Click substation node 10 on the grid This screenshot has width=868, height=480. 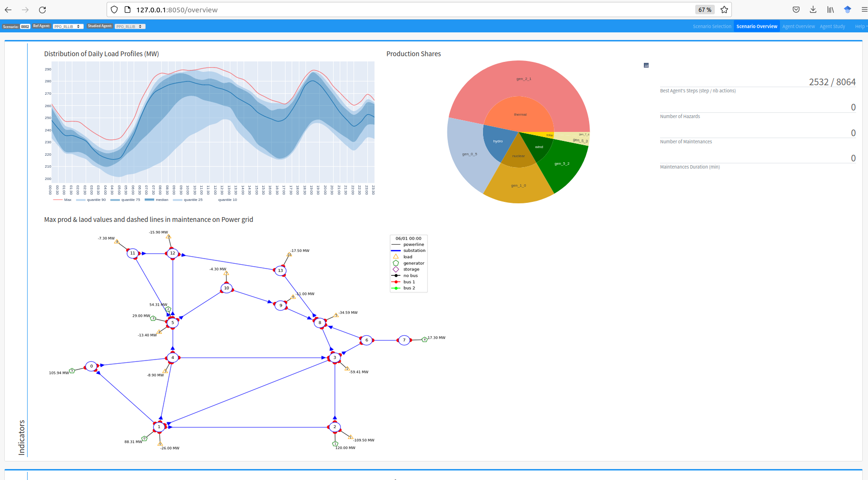pos(227,288)
